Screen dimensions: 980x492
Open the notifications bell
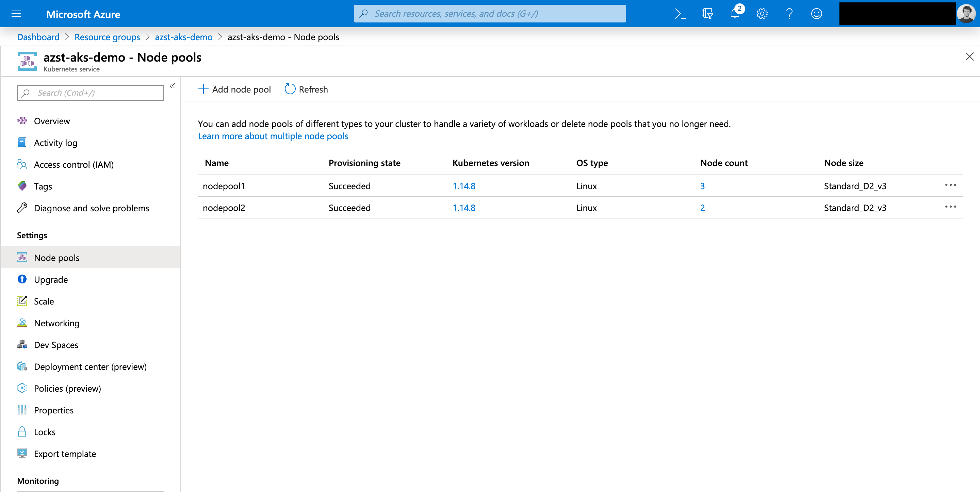(x=735, y=14)
